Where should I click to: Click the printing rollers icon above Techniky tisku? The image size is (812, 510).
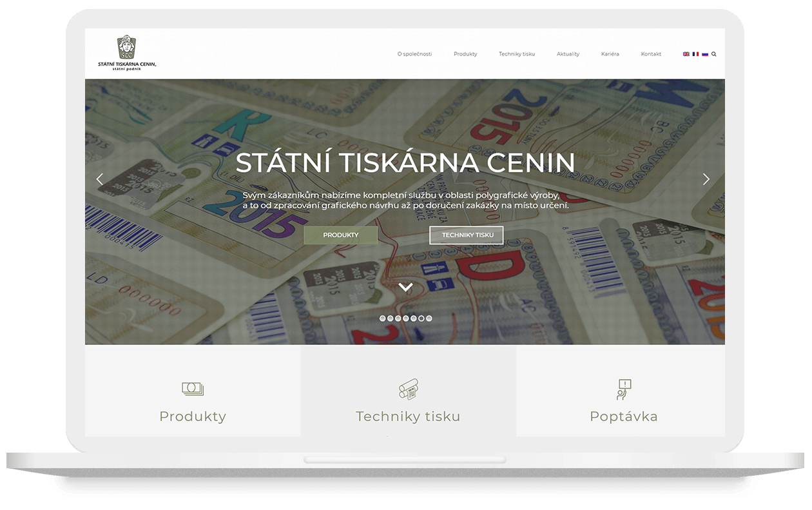pos(408,389)
